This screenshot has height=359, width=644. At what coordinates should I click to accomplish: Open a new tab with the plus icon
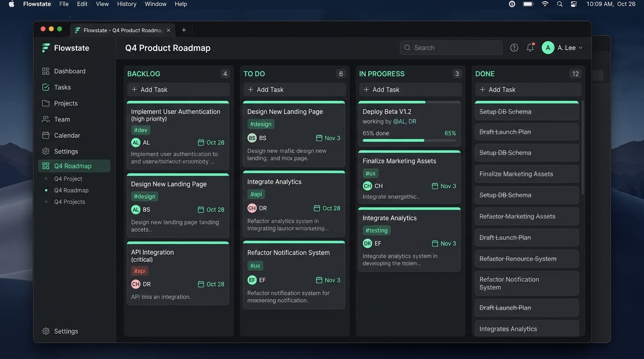click(183, 30)
